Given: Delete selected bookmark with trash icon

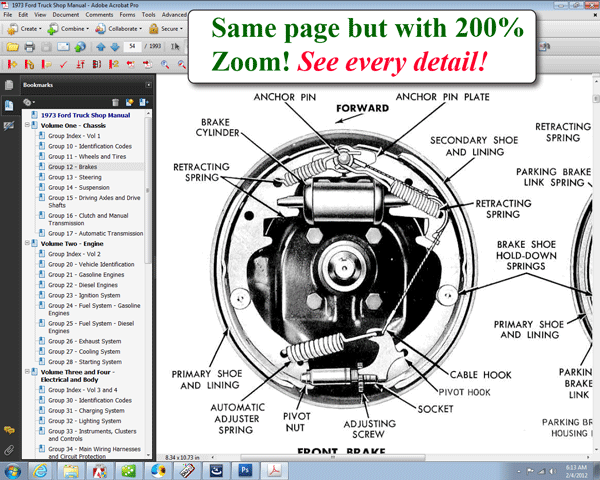Looking at the screenshot, I should pos(115,102).
